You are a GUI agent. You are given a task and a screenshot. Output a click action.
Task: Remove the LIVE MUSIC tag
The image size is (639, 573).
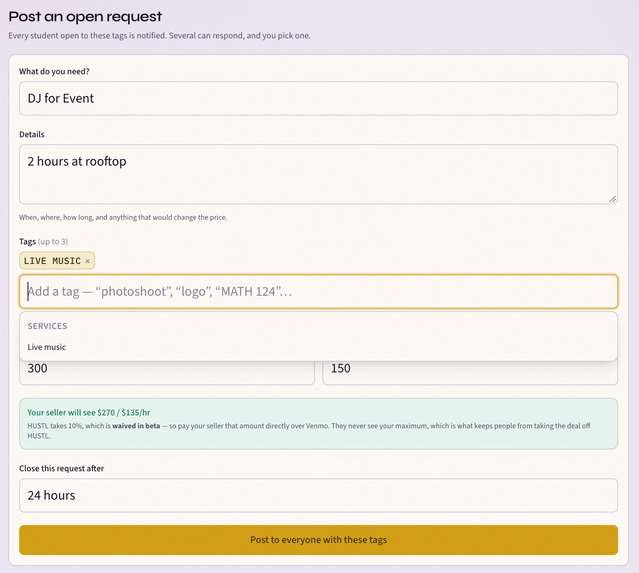click(x=87, y=261)
